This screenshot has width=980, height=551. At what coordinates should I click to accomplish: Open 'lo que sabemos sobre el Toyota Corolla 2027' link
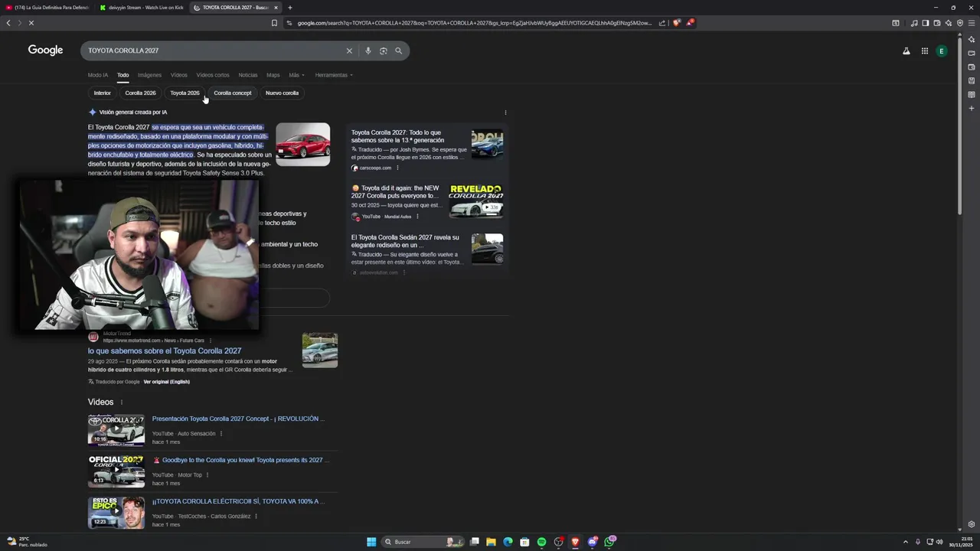click(x=165, y=351)
